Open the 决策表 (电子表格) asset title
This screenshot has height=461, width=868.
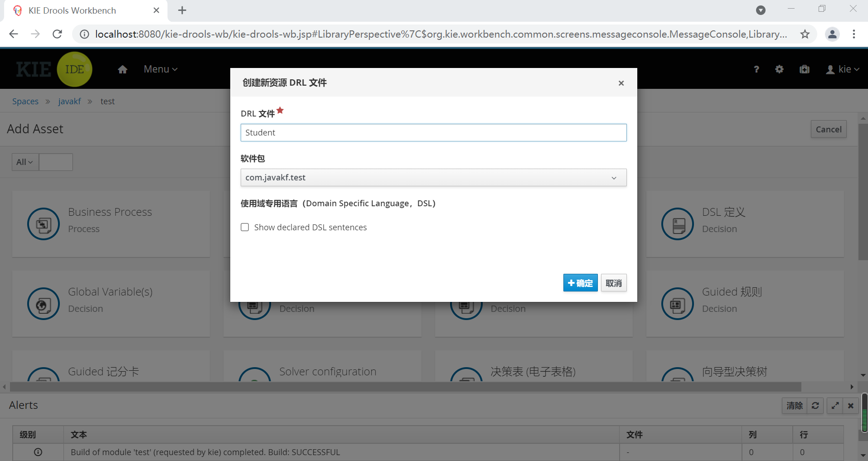click(x=533, y=372)
